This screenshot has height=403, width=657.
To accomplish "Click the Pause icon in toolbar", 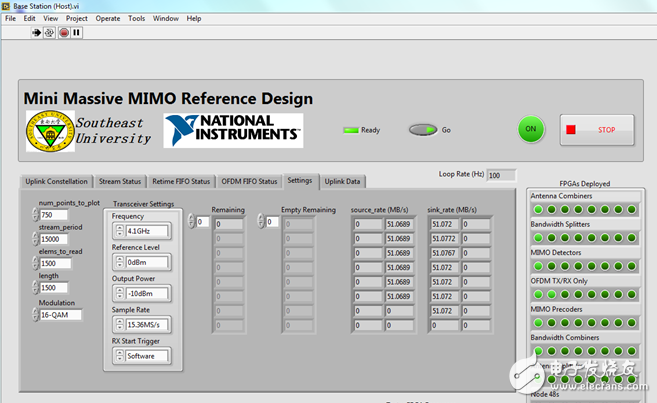I will pyautogui.click(x=76, y=32).
